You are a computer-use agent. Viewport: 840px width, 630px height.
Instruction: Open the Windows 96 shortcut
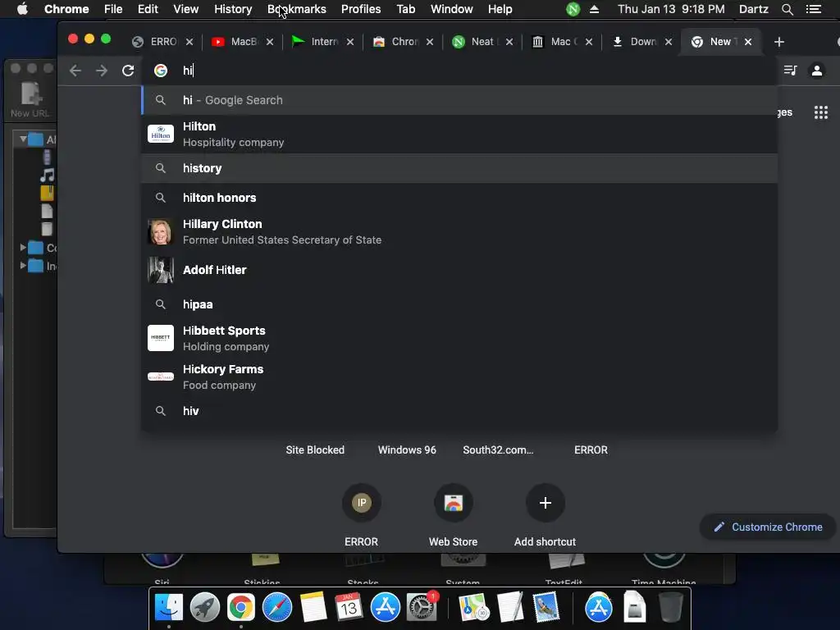point(407,450)
